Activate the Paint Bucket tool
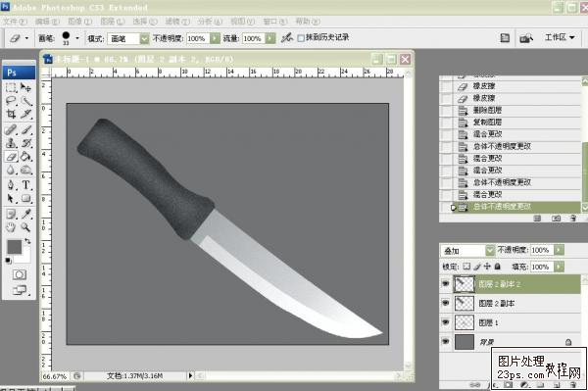This screenshot has width=588, height=391. click(25, 157)
